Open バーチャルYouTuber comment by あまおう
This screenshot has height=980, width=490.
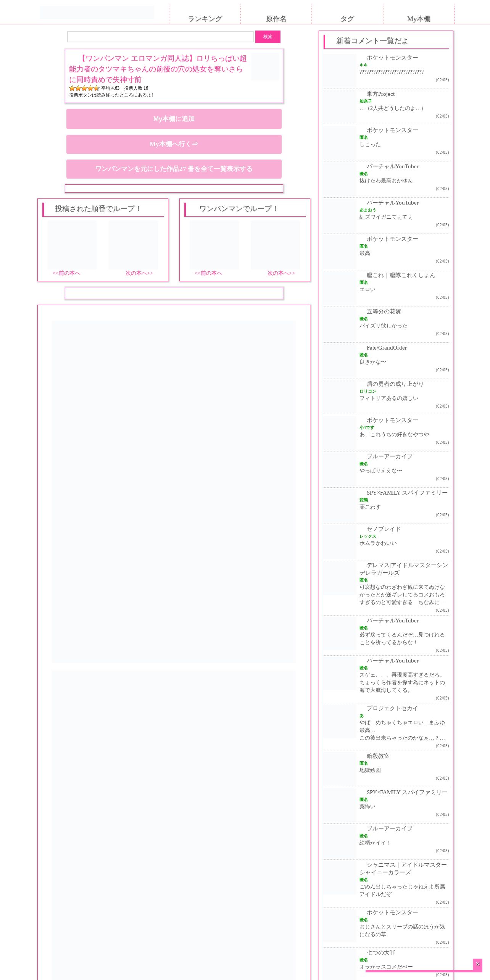(x=386, y=216)
